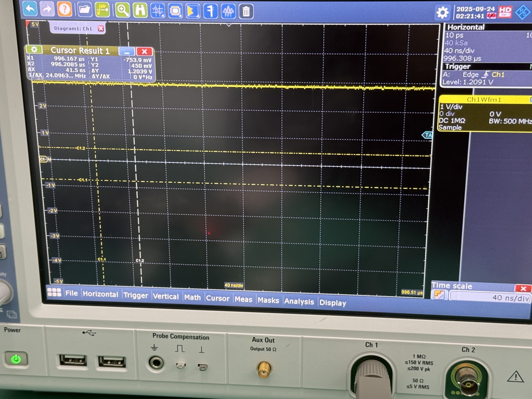Open the Help question-mark icon

64,10
